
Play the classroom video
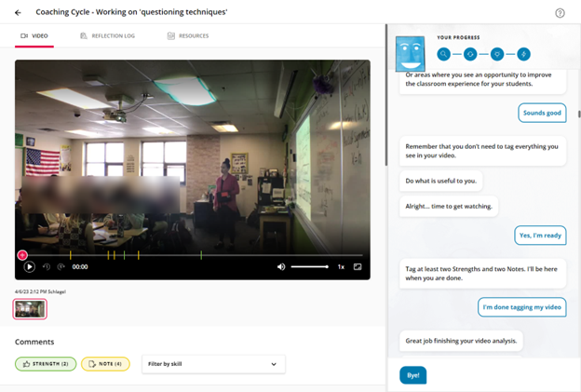coord(29,267)
